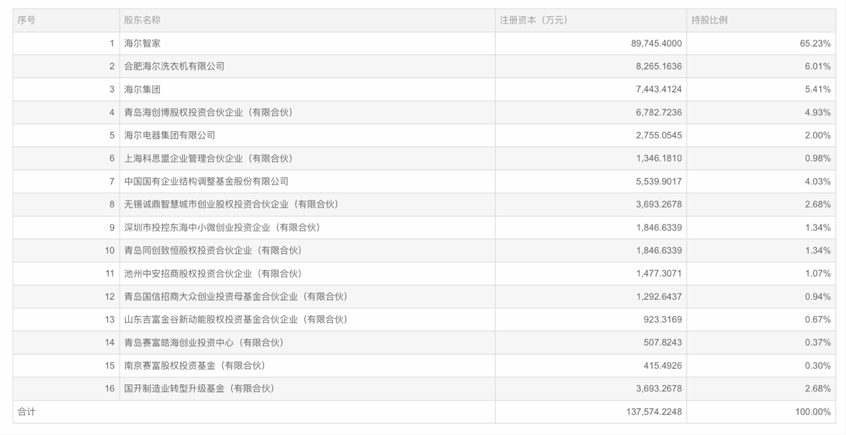
Task: Open 合肥海尔洗衣机有限公司 shareholder entry
Action: pyautogui.click(x=174, y=66)
